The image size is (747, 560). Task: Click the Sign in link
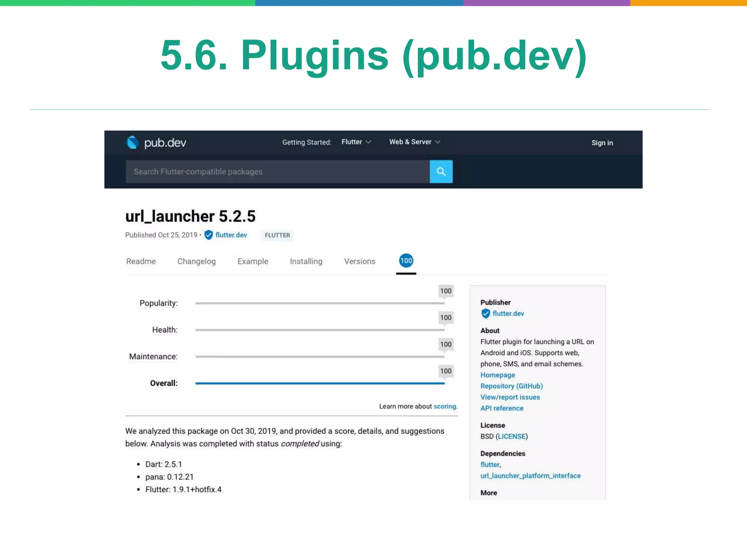[x=602, y=143]
